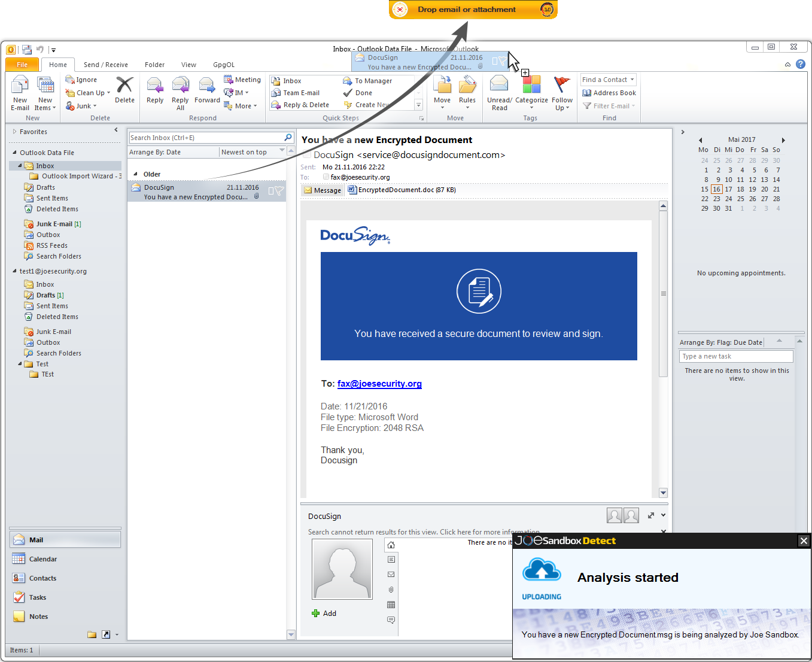Image resolution: width=812 pixels, height=662 pixels.
Task: Collapse the Outlook Data File tree
Action: (15, 153)
